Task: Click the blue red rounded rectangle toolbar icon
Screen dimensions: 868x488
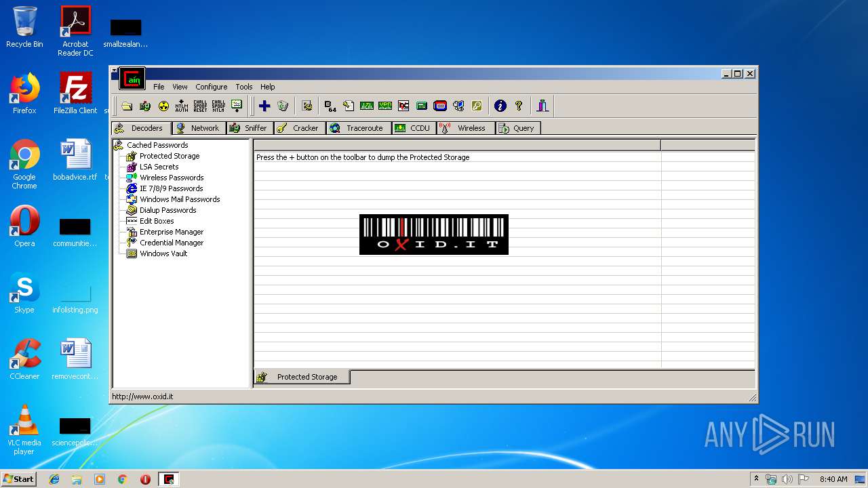Action: (x=440, y=106)
